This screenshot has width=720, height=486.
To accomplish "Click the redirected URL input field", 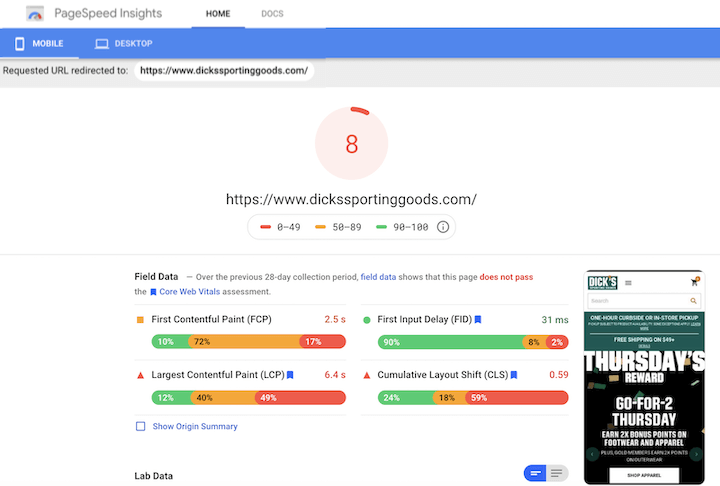I will click(x=224, y=71).
